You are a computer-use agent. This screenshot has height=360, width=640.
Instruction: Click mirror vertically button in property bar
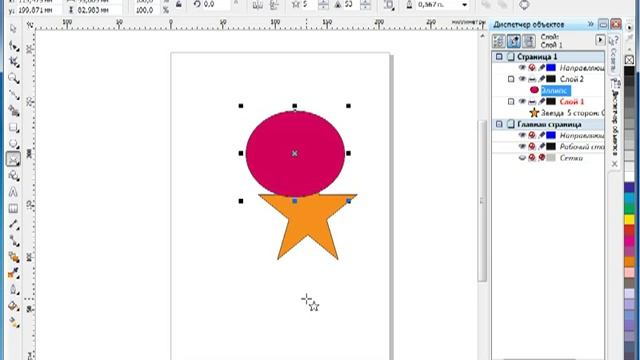(x=274, y=4)
